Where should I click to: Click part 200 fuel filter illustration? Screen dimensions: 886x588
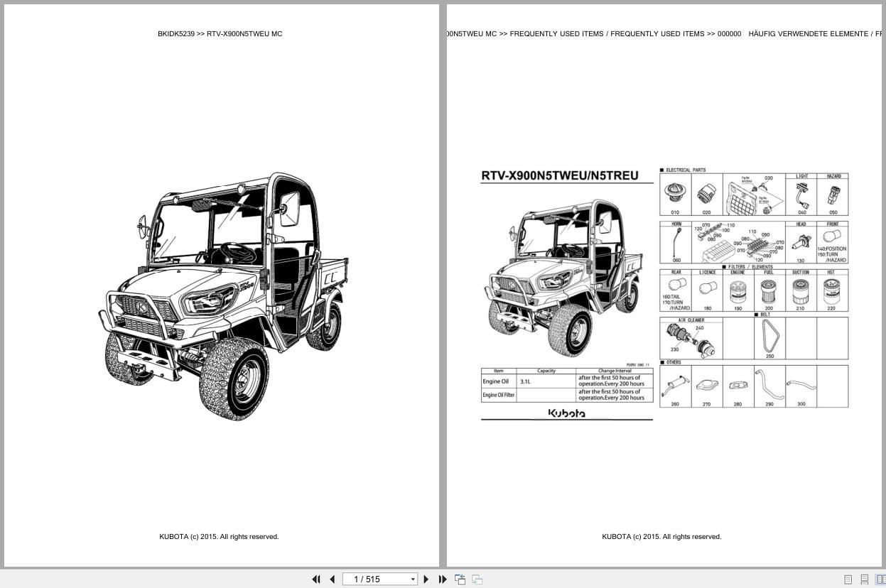click(769, 290)
